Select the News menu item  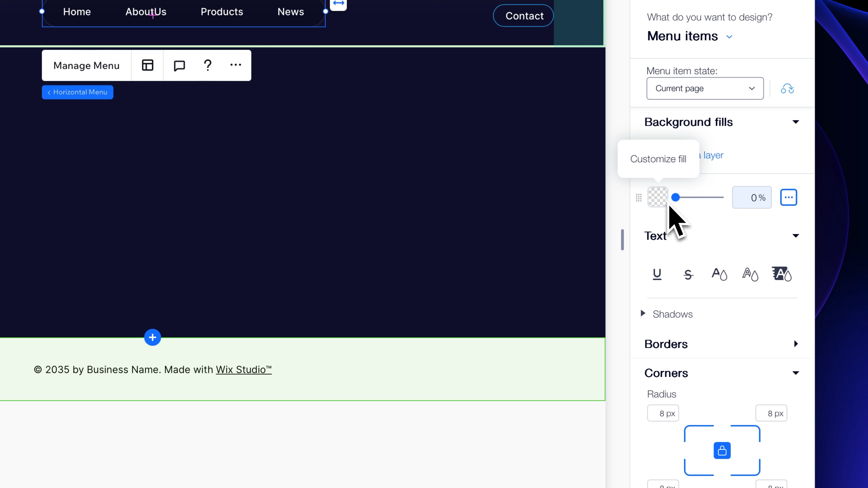(x=290, y=12)
